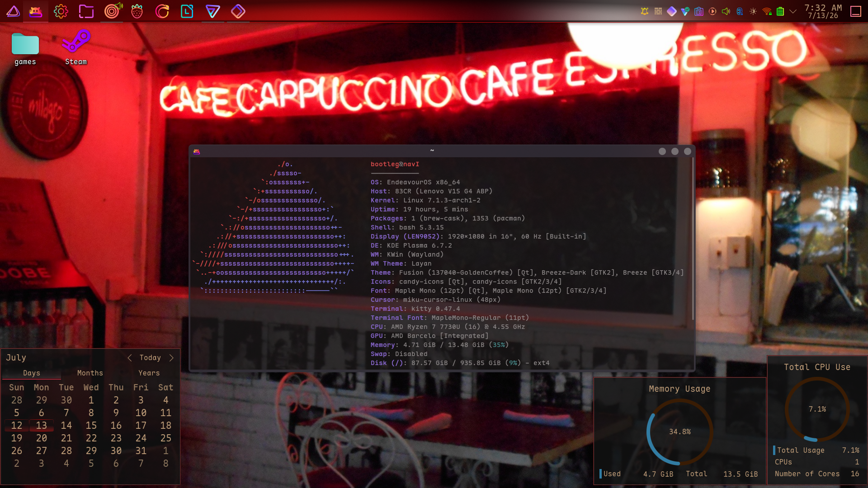Click the 'DE: KDE Plasma 6.7.2' terminal line
The image size is (868, 488).
(x=411, y=246)
